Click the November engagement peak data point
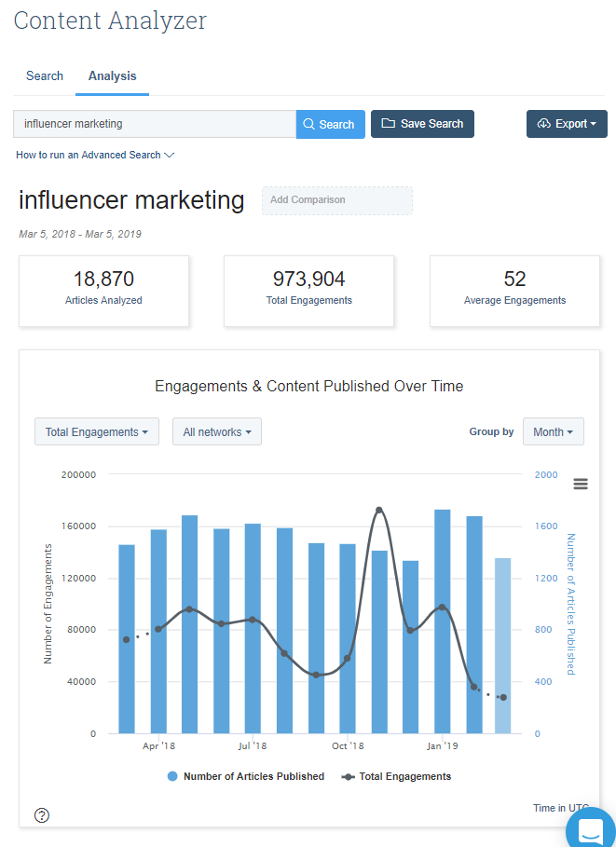Image resolution: width=616 pixels, height=847 pixels. pos(378,510)
